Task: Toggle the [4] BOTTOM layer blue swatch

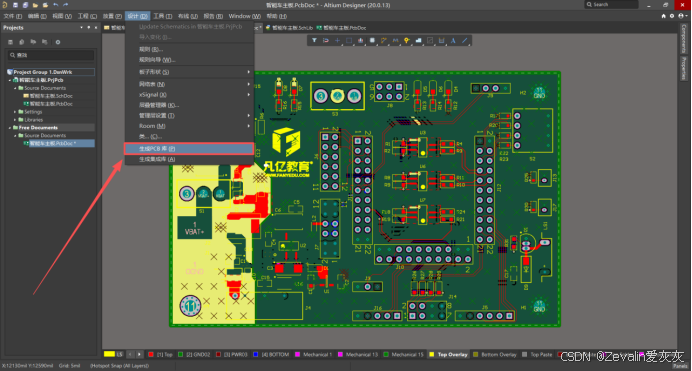Action: point(256,354)
